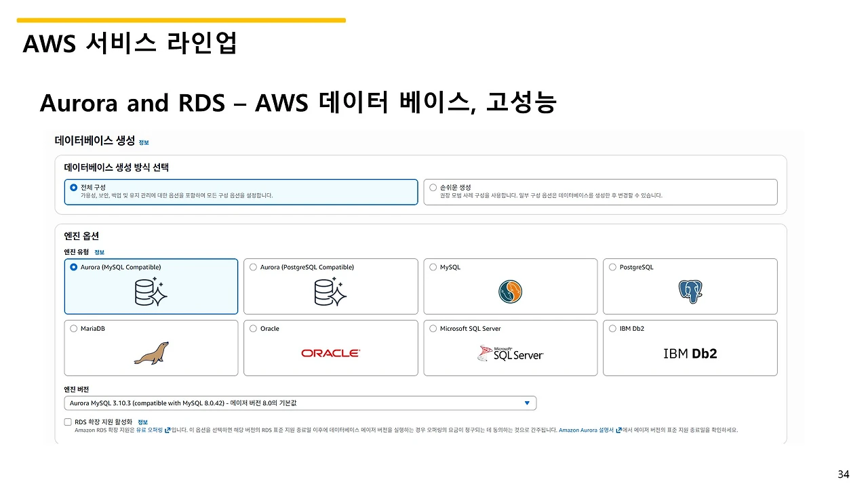Image resolution: width=868 pixels, height=488 pixels.
Task: Click the slide title 'AWS 서비스 라인업'
Action: (x=130, y=43)
